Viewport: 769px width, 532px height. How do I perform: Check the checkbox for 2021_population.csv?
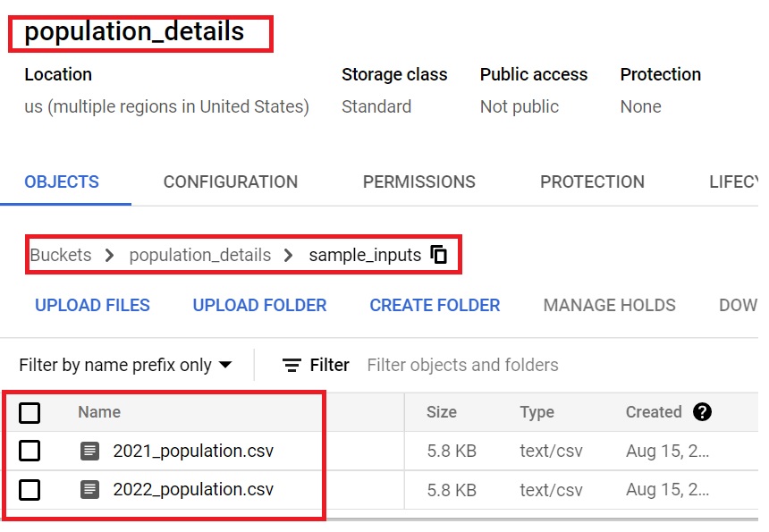(x=31, y=451)
